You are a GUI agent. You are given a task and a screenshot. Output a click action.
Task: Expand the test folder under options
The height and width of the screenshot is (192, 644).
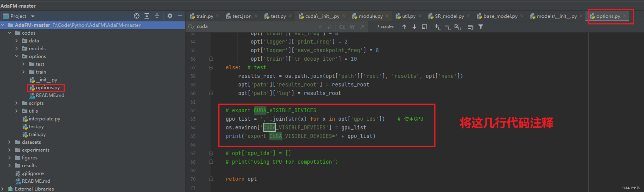click(23, 64)
